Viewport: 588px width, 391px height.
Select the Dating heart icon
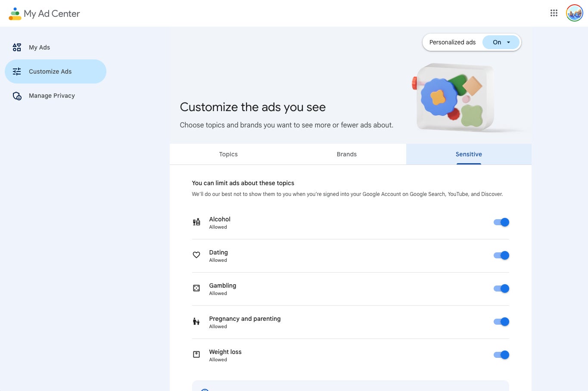click(196, 255)
